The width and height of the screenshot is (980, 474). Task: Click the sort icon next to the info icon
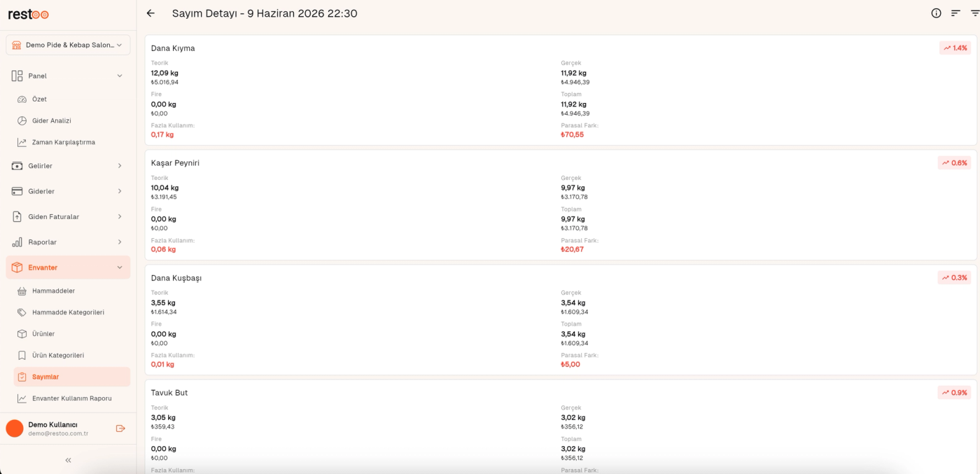955,13
